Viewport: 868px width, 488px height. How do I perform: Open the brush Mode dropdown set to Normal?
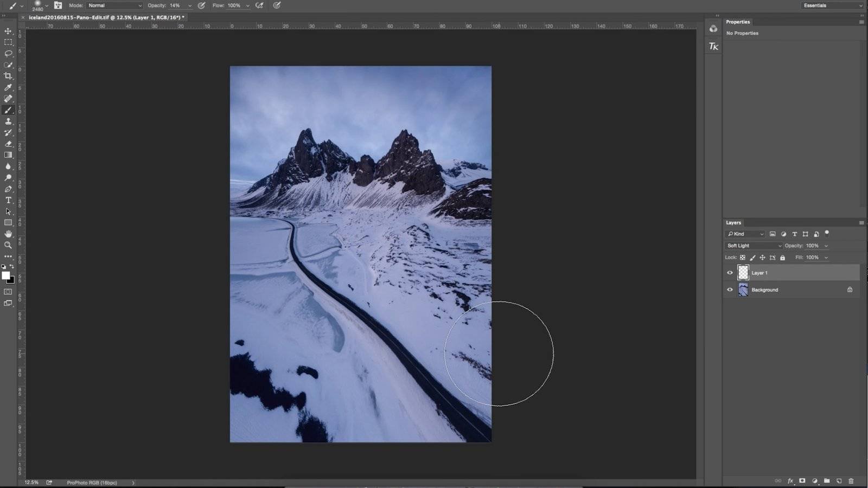tap(114, 5)
